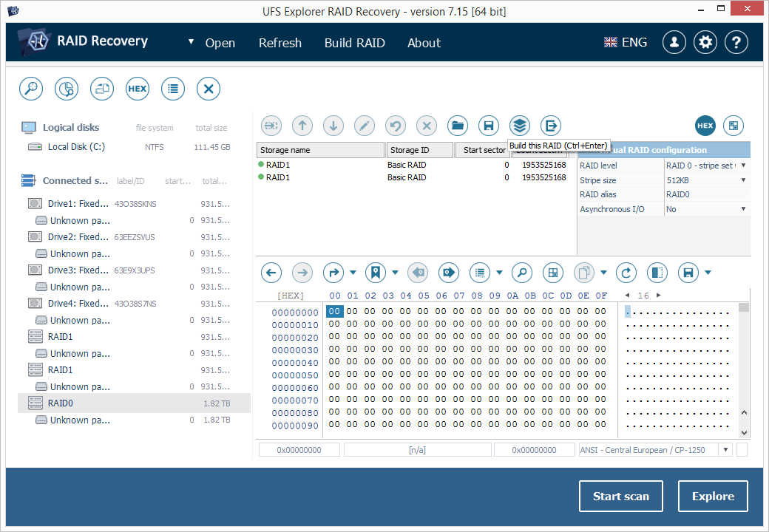
Task: Load RAID configuration with the folder icon
Action: pos(458,126)
